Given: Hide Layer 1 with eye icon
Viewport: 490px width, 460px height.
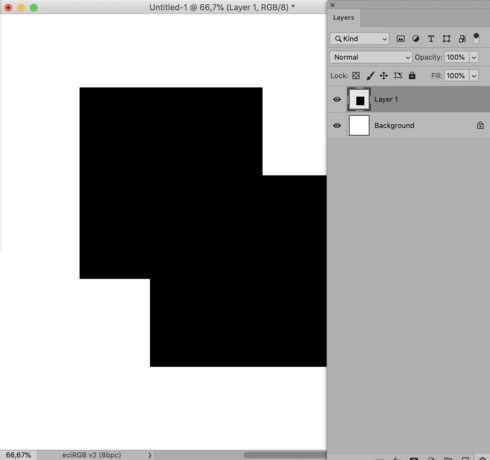Looking at the screenshot, I should coord(337,99).
